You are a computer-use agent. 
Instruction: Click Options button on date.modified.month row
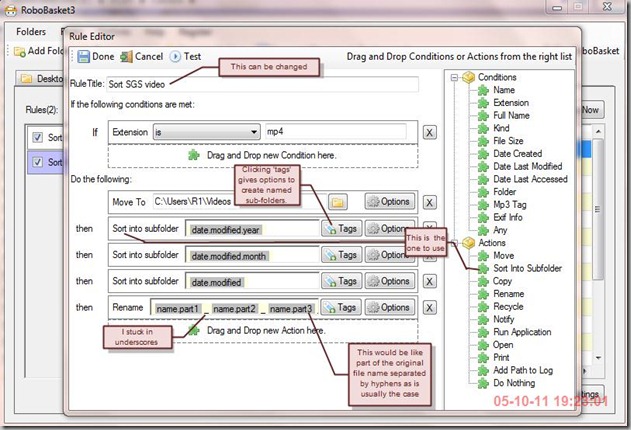coord(390,255)
